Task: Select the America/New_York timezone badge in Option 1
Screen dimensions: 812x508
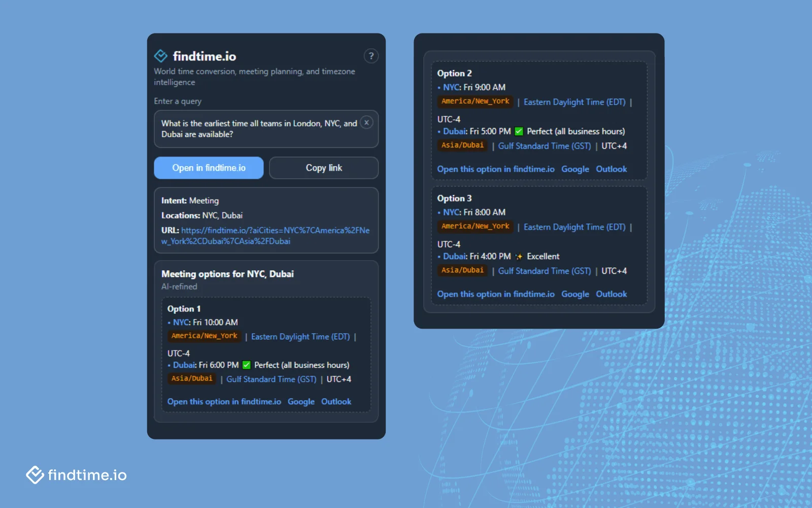Action: tap(204, 336)
